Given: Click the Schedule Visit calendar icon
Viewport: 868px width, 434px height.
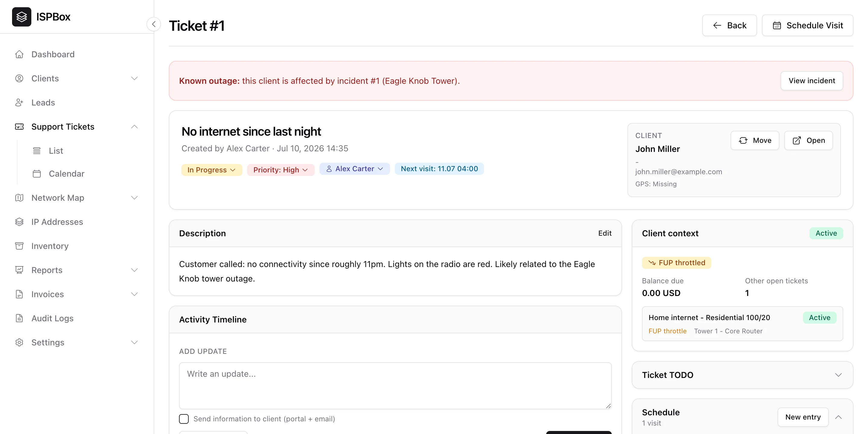Looking at the screenshot, I should [777, 25].
